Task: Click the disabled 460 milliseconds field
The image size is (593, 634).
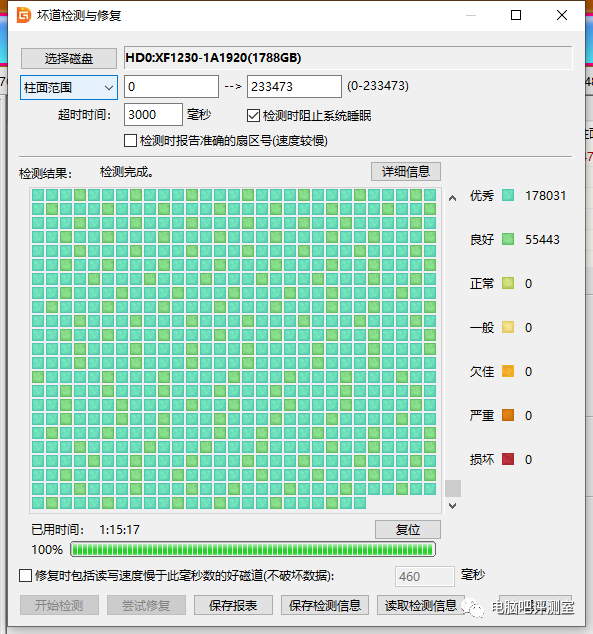Action: click(x=424, y=576)
